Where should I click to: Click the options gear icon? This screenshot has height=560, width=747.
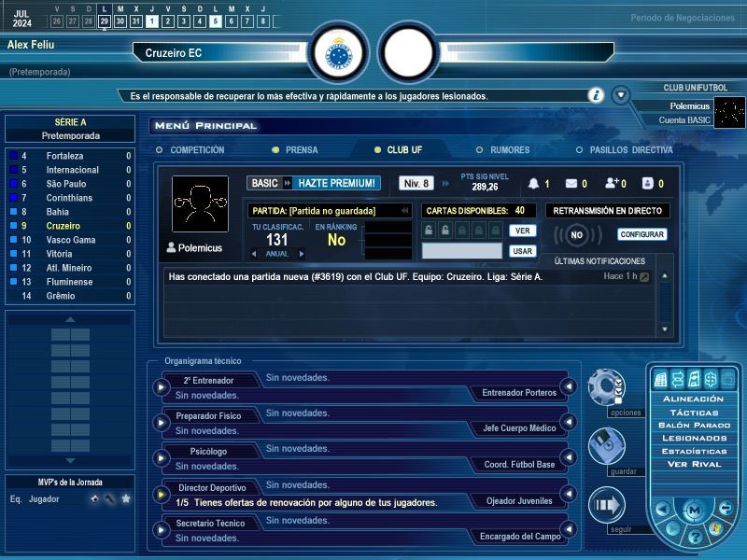(x=606, y=386)
